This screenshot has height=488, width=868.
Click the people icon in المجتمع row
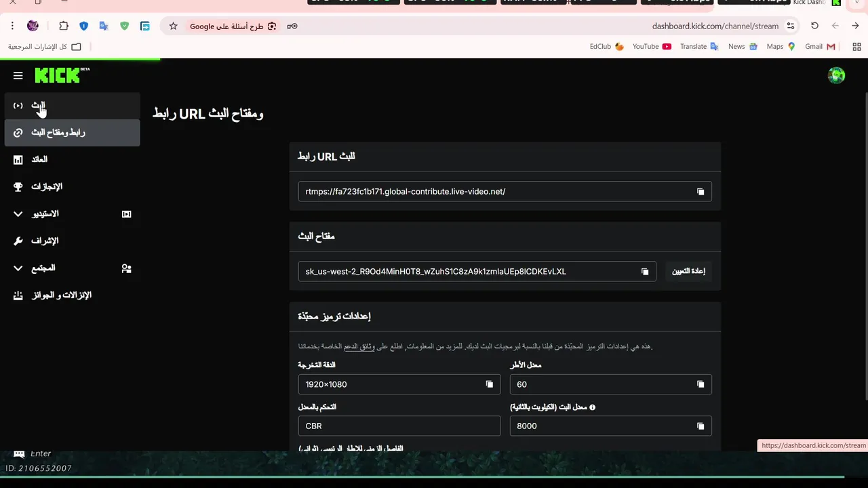[126, 268]
